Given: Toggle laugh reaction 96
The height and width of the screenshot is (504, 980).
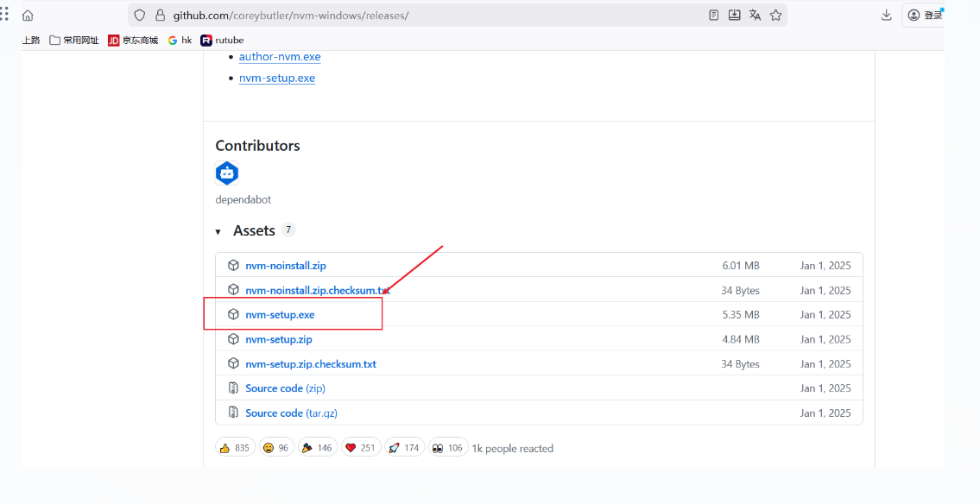Looking at the screenshot, I should (276, 448).
